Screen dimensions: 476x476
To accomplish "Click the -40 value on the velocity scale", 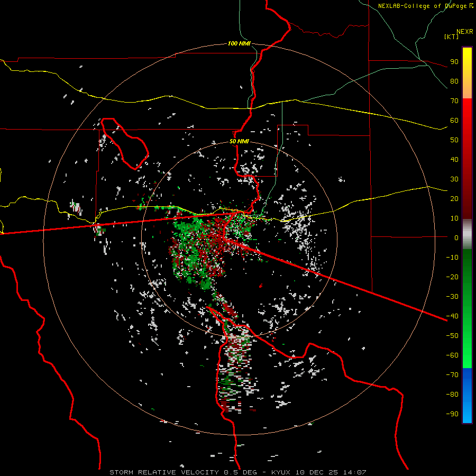I will [x=452, y=316].
